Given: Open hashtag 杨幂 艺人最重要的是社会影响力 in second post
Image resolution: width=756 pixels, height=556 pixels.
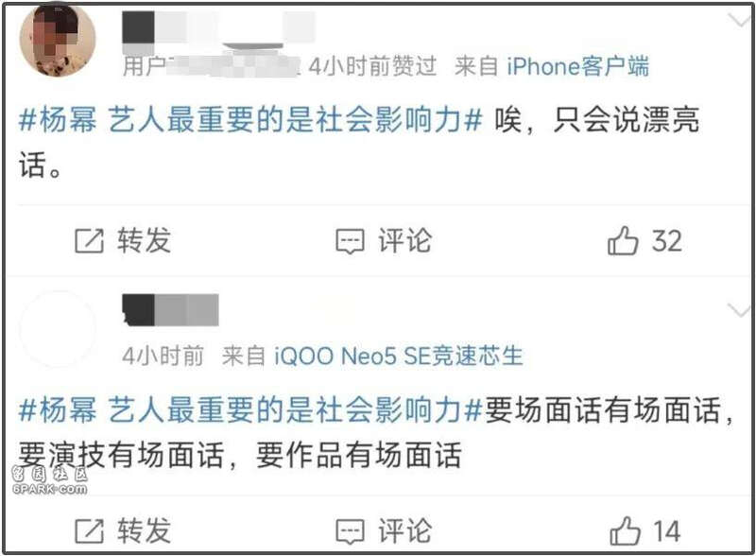Looking at the screenshot, I should [250, 409].
